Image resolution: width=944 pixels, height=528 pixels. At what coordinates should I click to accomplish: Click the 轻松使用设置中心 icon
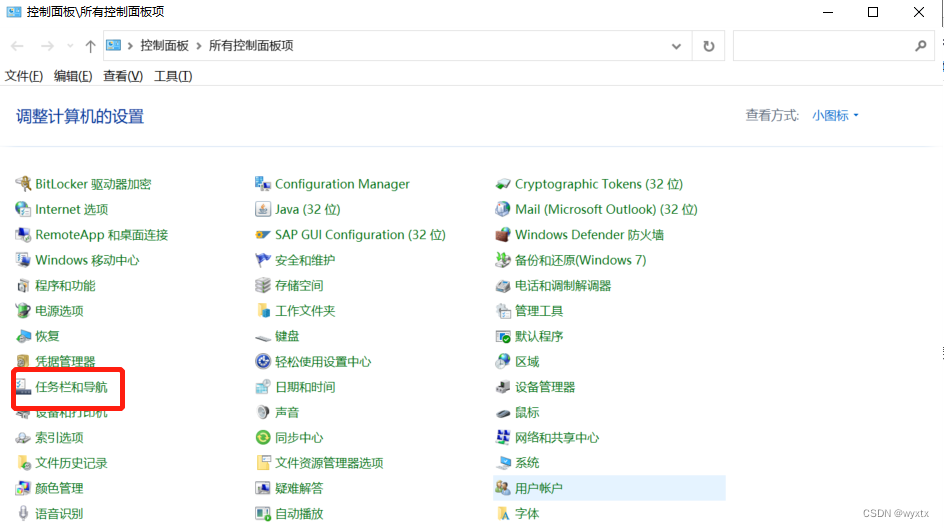pos(262,361)
